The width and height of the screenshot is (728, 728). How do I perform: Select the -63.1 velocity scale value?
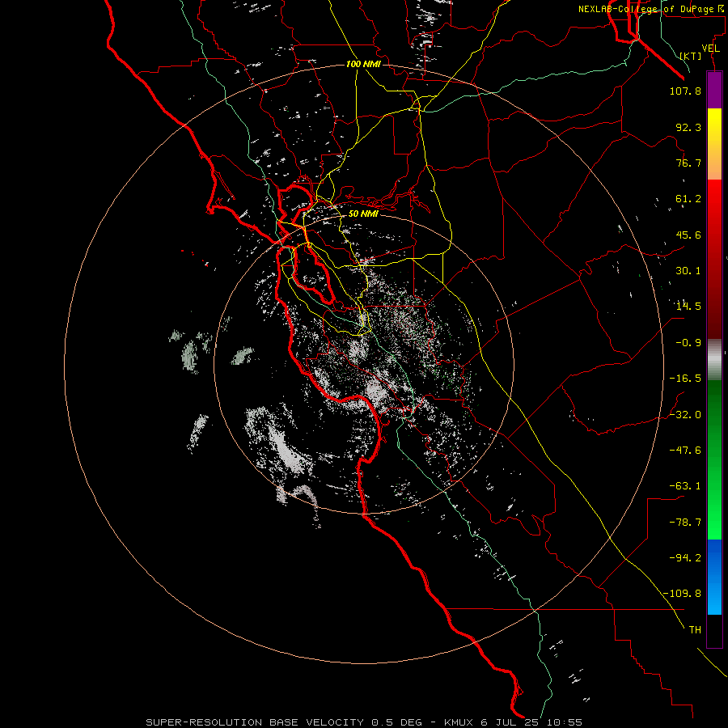685,486
